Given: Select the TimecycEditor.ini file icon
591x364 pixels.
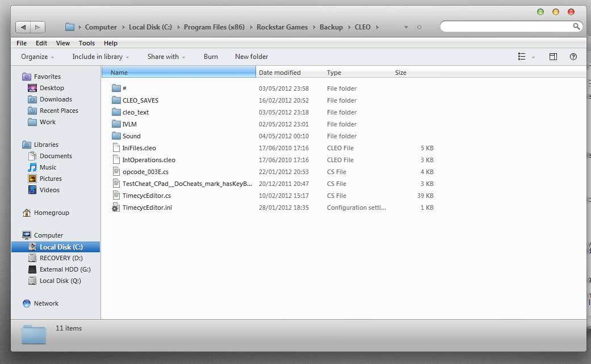Looking at the screenshot, I should [116, 208].
